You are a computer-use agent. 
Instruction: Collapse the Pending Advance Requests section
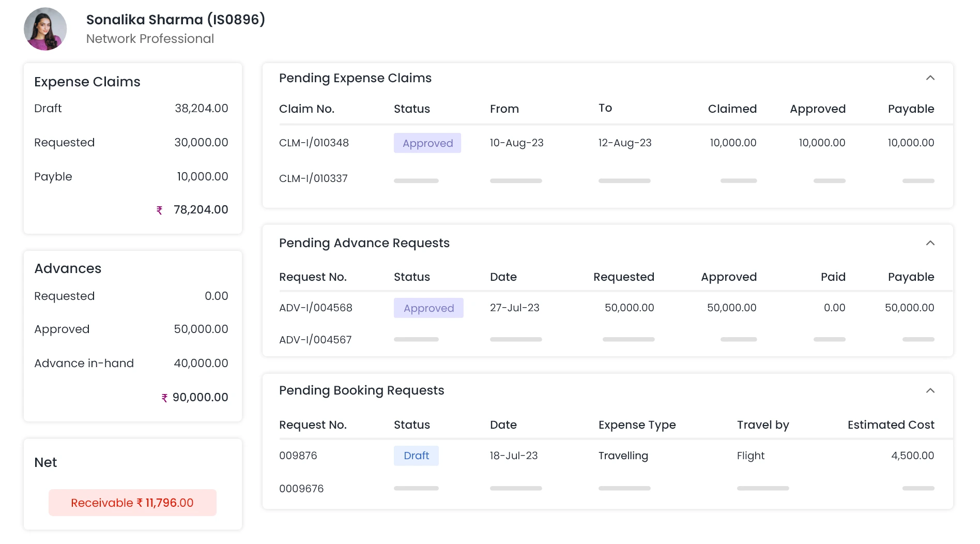click(x=930, y=243)
